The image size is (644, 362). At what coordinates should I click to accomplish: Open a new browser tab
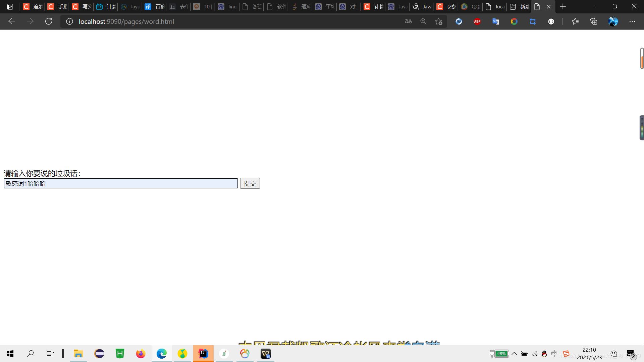[563, 6]
